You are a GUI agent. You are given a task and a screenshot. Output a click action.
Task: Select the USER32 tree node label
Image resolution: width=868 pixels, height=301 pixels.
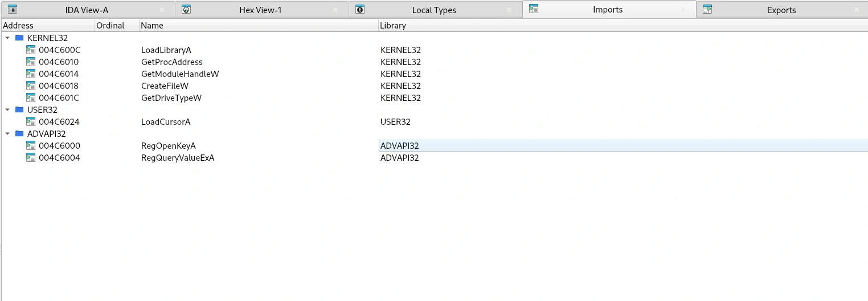click(x=42, y=109)
